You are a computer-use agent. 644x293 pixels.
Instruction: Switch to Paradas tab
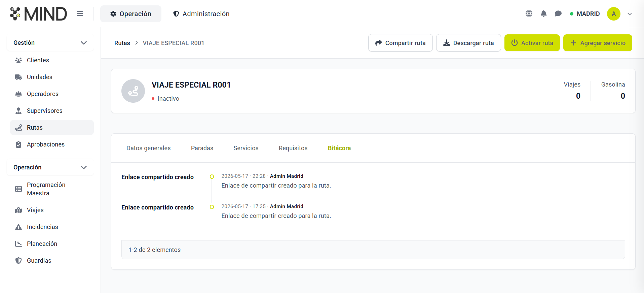[x=202, y=148]
